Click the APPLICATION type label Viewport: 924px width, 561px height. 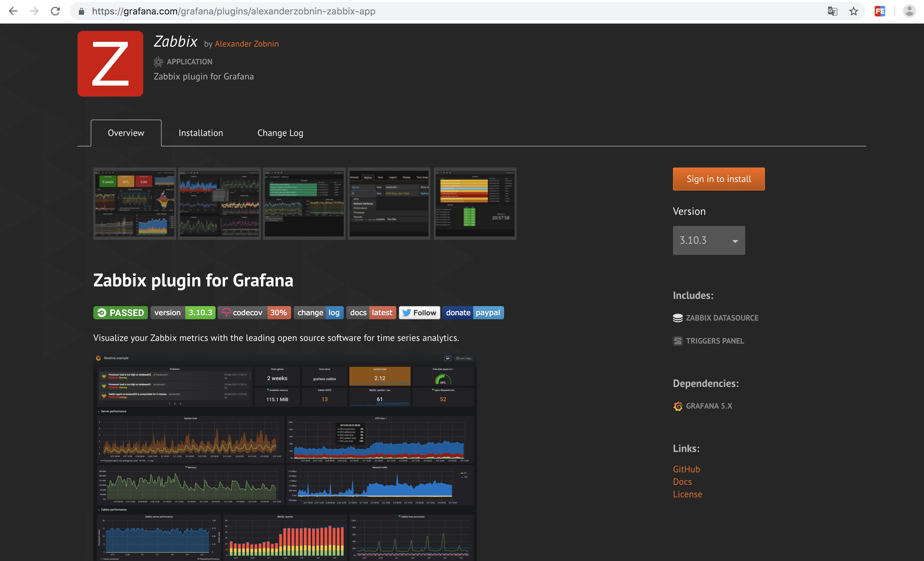(189, 62)
